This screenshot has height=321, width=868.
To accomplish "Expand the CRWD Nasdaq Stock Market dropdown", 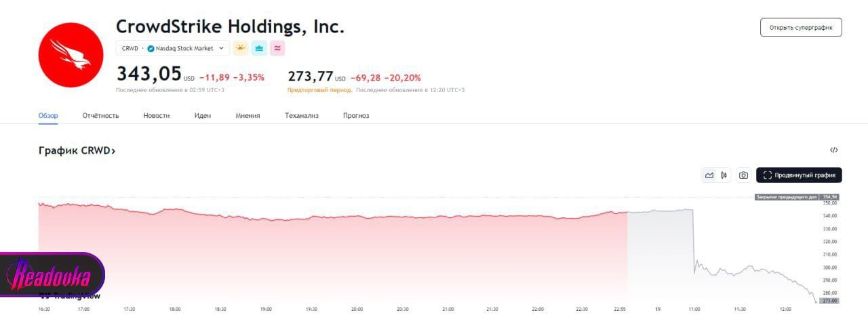I will (x=221, y=49).
